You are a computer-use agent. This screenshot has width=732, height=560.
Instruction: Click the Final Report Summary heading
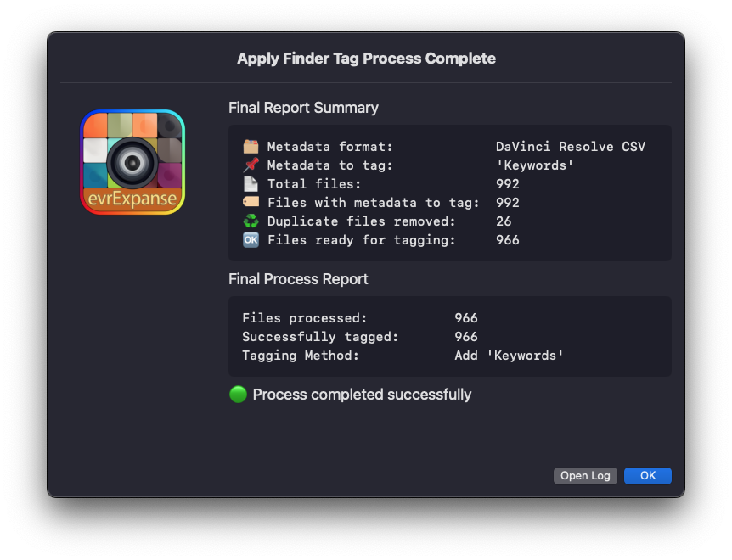tap(303, 108)
